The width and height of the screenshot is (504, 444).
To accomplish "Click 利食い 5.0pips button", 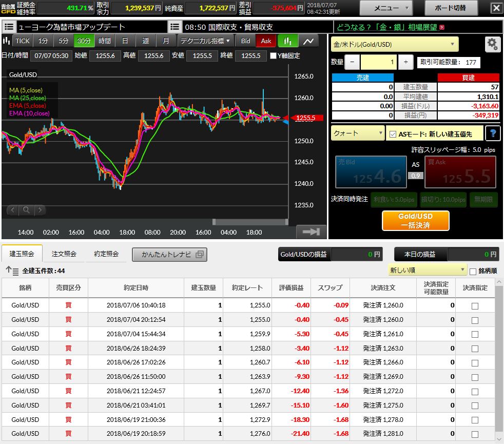I will 394,200.
